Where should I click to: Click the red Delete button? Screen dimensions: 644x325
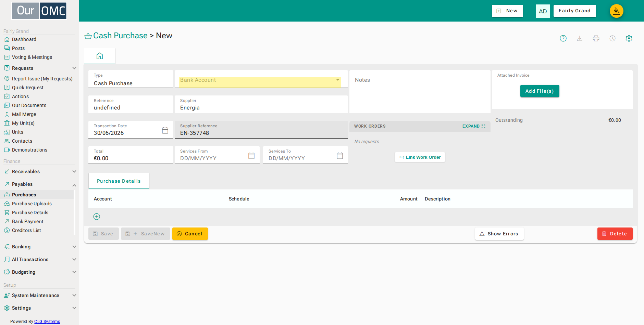coord(615,234)
